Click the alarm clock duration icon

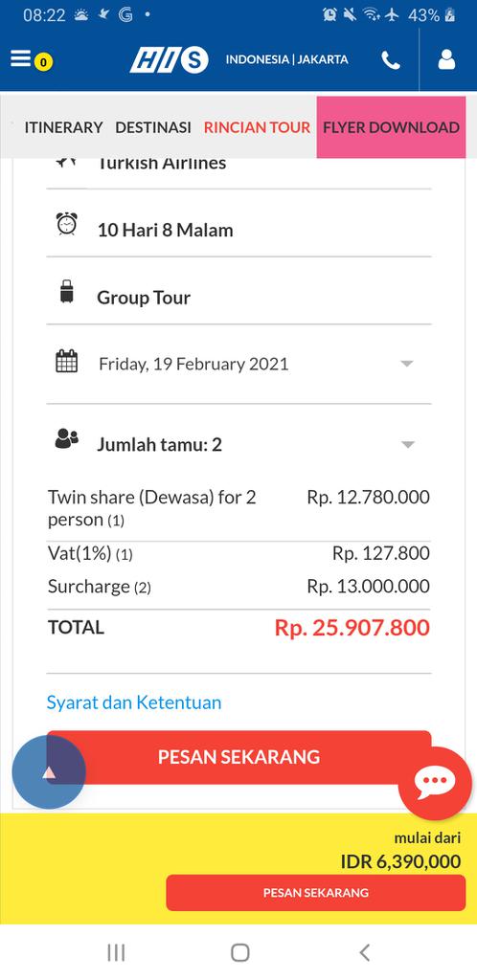pyautogui.click(x=67, y=224)
